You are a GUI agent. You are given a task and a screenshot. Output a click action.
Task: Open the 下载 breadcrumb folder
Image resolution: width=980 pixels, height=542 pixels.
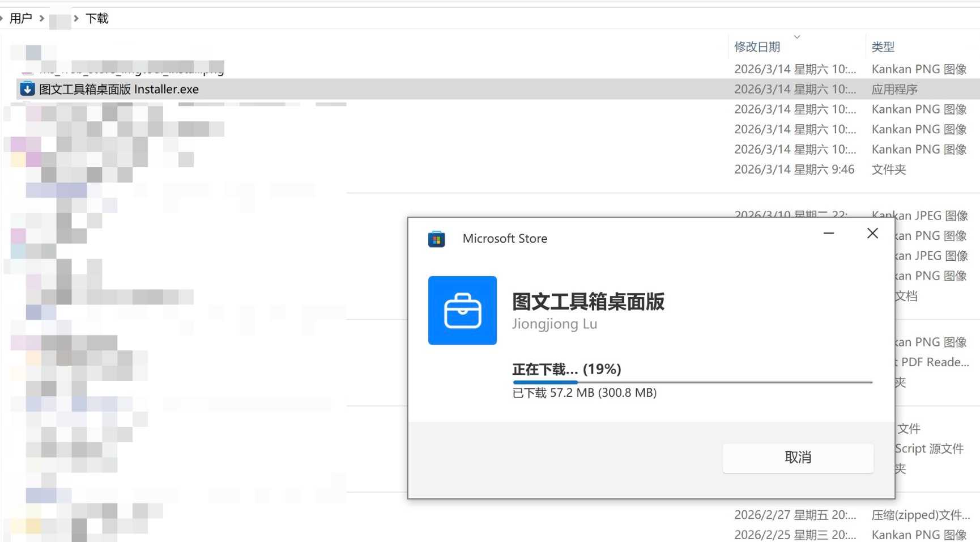tap(97, 18)
